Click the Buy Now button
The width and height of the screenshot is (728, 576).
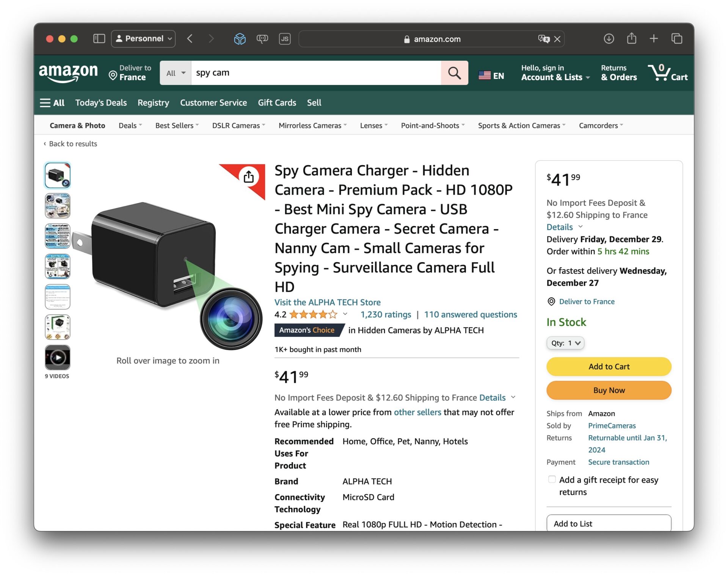point(609,390)
